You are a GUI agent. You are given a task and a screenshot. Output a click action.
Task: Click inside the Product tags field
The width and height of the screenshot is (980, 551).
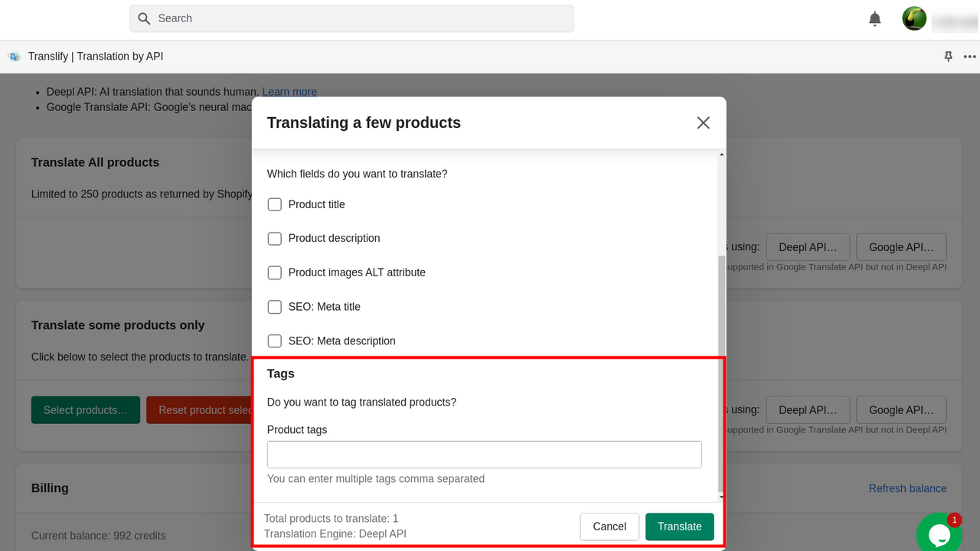click(x=484, y=454)
